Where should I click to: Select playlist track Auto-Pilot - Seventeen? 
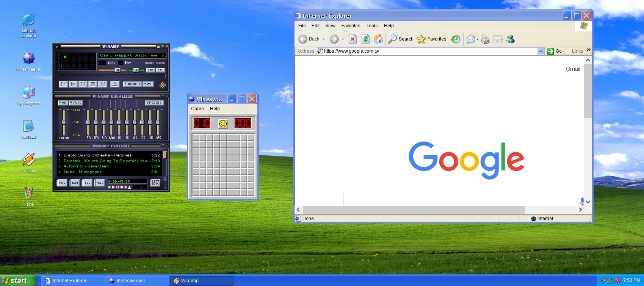(109, 166)
